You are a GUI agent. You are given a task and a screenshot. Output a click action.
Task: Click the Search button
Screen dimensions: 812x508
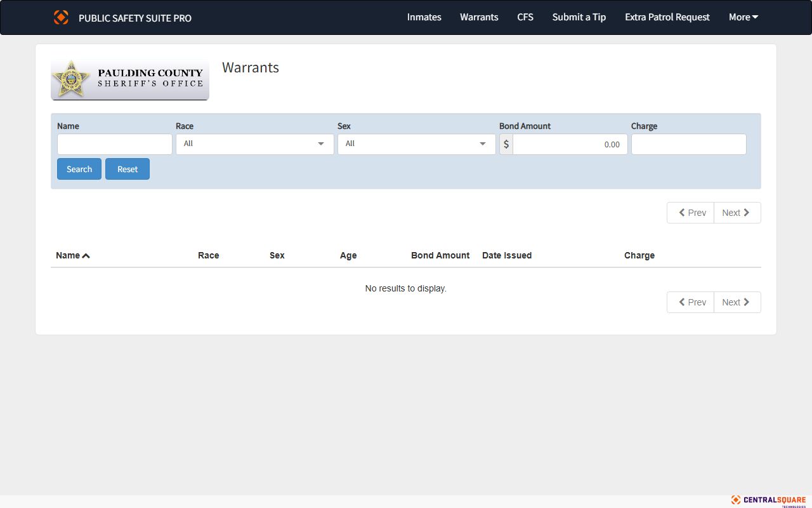point(79,169)
